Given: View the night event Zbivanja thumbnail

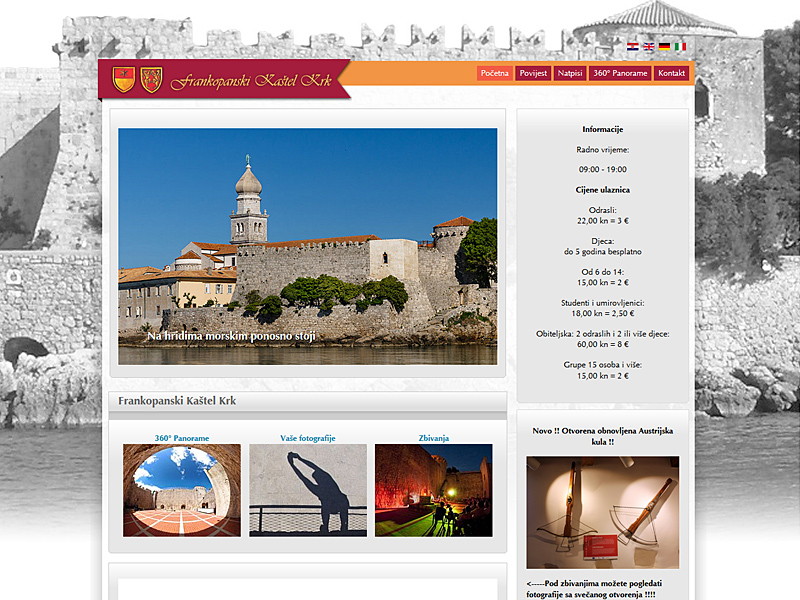Looking at the screenshot, I should coord(434,490).
